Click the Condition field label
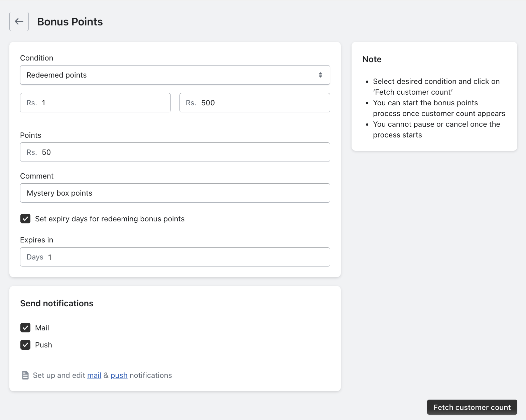The image size is (526, 420). click(x=37, y=58)
